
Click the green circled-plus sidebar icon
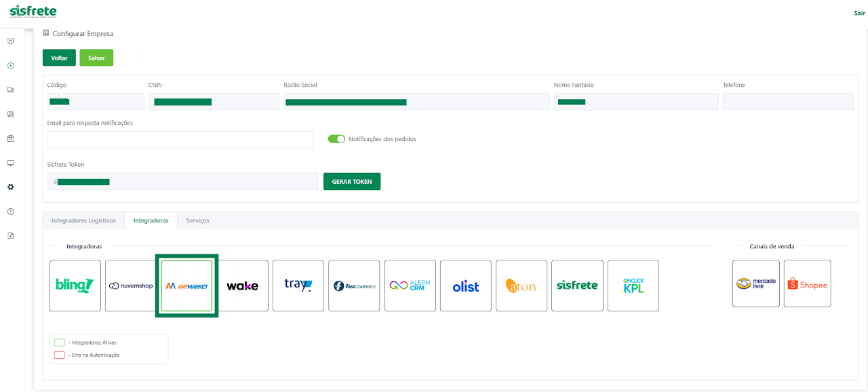(10, 66)
